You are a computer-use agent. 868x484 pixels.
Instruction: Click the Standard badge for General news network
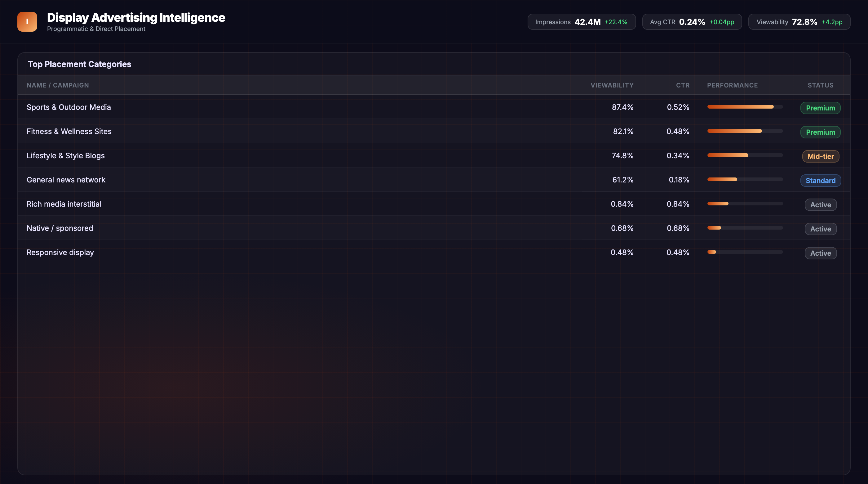(821, 181)
